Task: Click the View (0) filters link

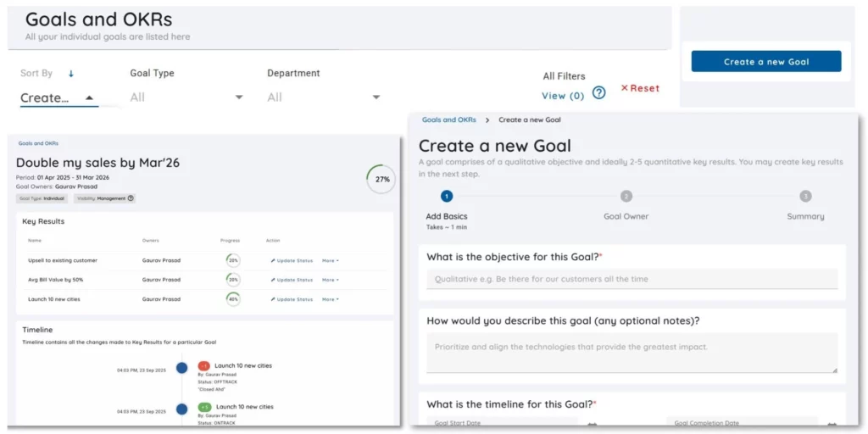Action: point(563,96)
